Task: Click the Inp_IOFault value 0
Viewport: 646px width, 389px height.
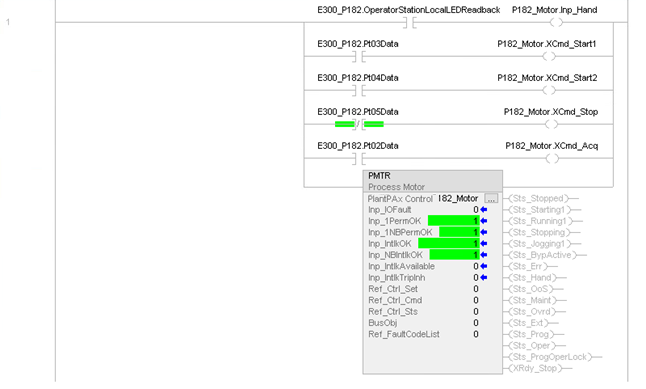Action: (476, 210)
